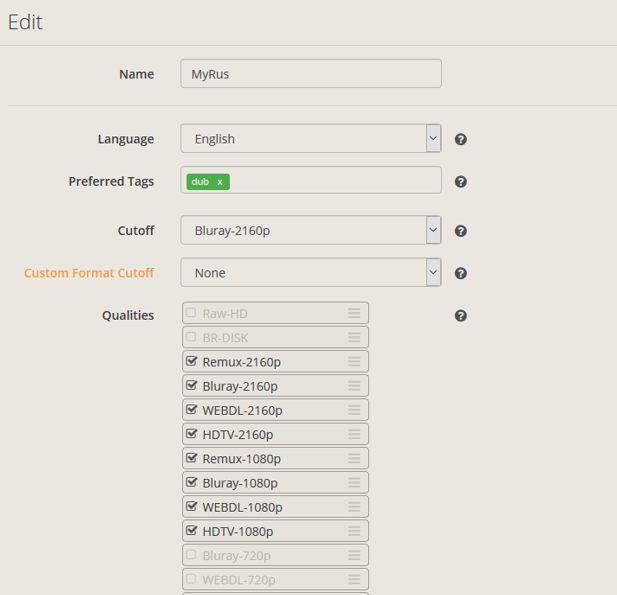Click the Custom Format Cutoff help icon

click(461, 273)
